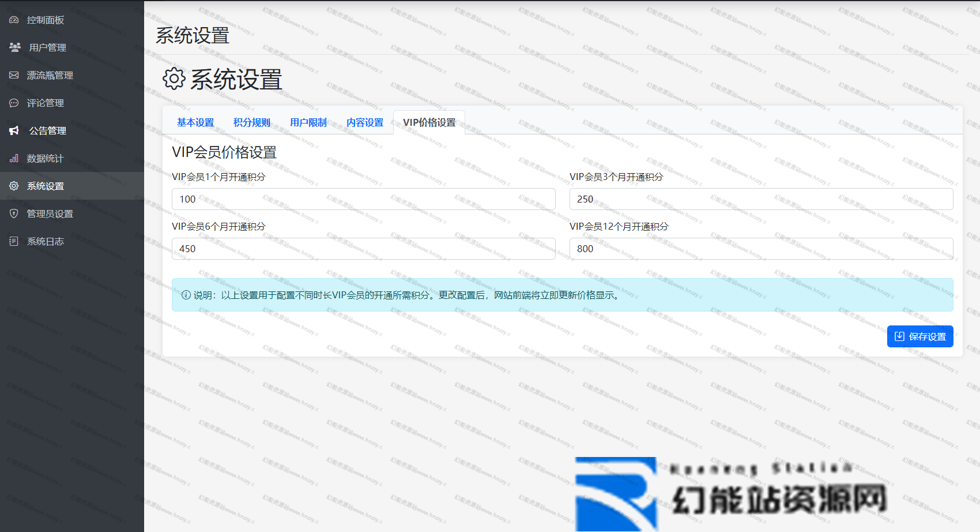Click the shield icon beside 管理员设置

pyautogui.click(x=14, y=213)
